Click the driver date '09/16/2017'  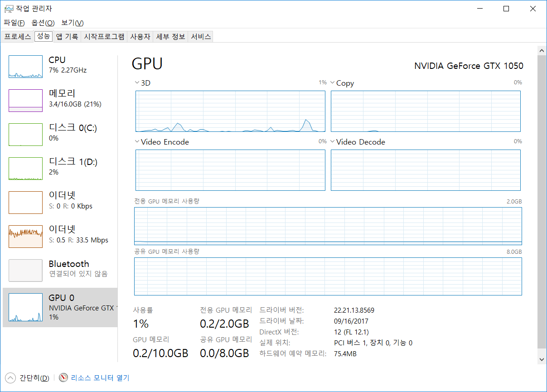(x=350, y=321)
